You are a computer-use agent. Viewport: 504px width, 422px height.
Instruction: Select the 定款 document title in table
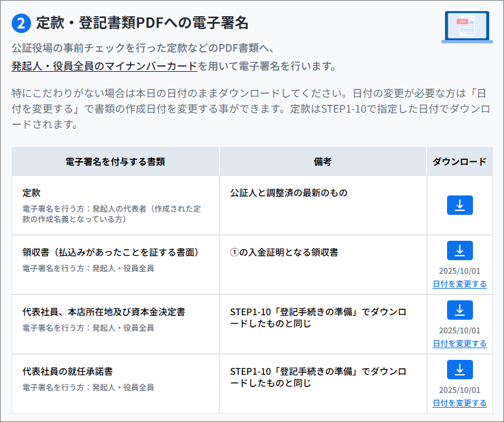32,193
